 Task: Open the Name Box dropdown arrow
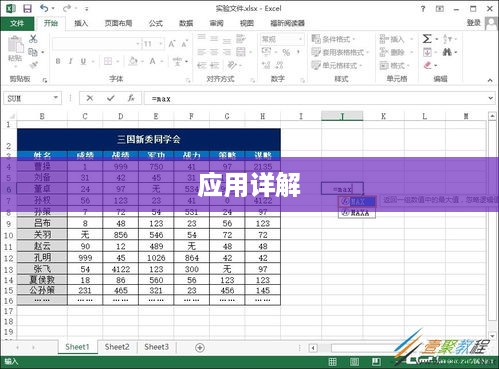coord(56,98)
